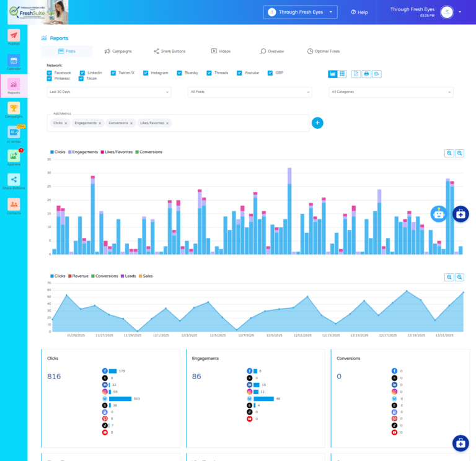This screenshot has height=461, width=476.
Task: Open the All Posts dropdown
Action: pyautogui.click(x=250, y=92)
